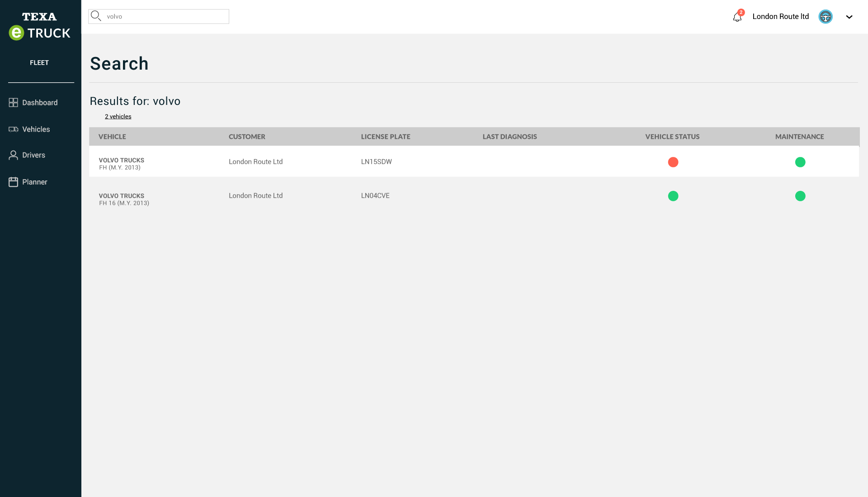
Task: Click the Vehicles truck icon
Action: pos(14,129)
